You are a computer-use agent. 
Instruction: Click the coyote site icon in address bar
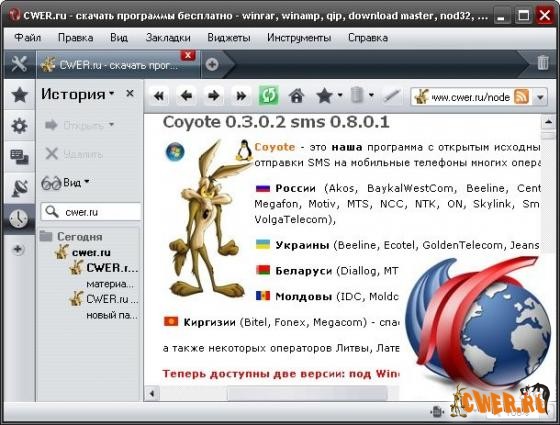[422, 96]
